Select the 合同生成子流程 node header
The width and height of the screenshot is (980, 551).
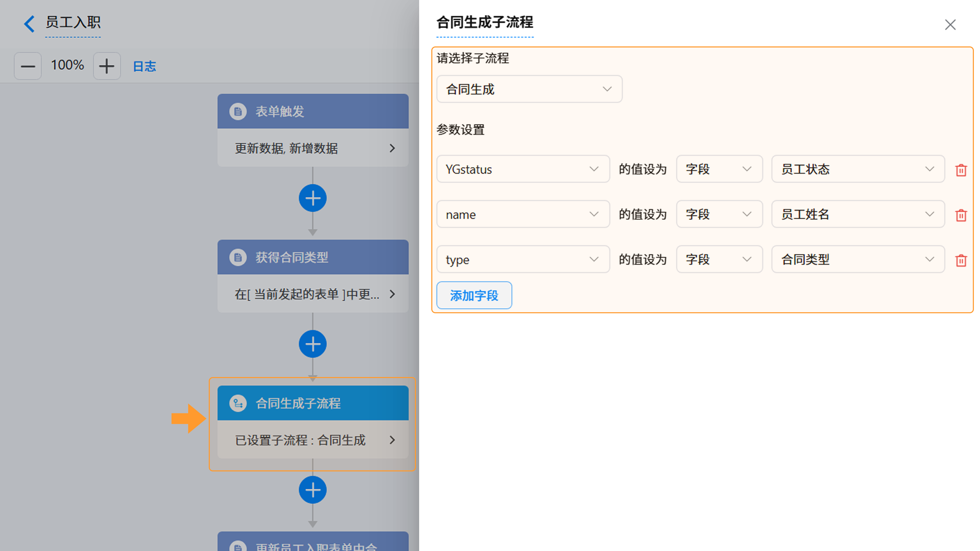click(x=313, y=403)
